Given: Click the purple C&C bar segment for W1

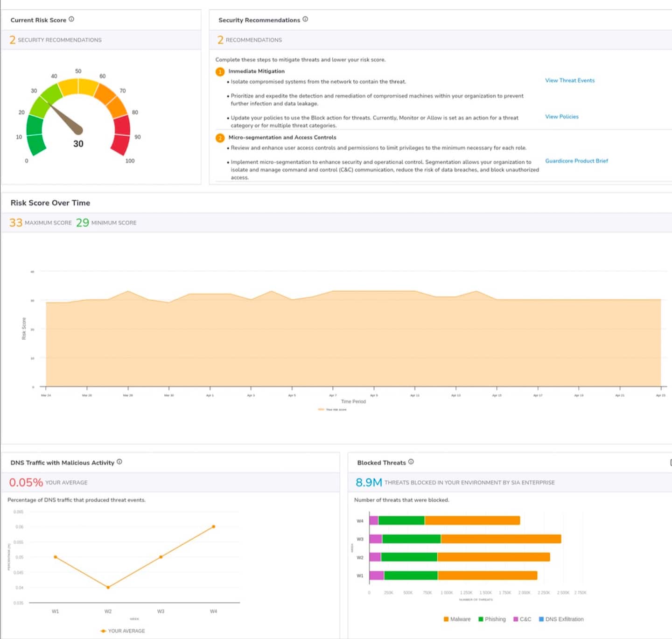Looking at the screenshot, I should 376,576.
